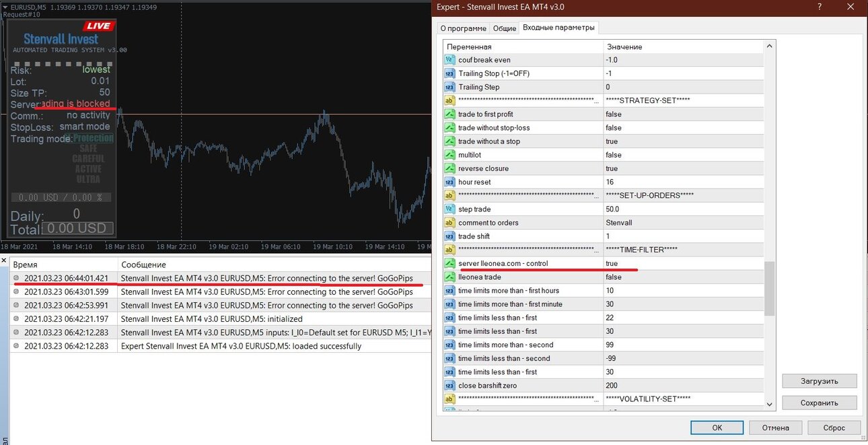Image resolution: width=868 pixels, height=445 pixels.
Task: Click the 'false' value of 'trade without stop-loss'
Action: pos(613,128)
